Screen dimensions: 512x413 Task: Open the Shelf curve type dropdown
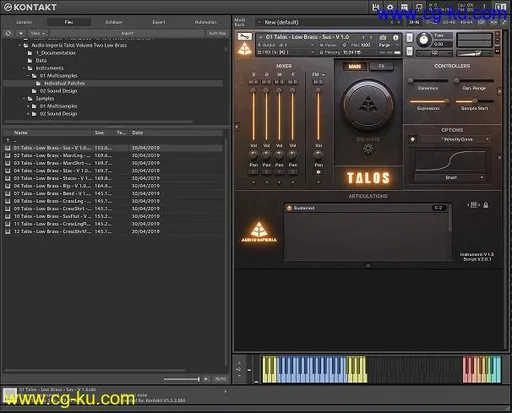[450, 178]
